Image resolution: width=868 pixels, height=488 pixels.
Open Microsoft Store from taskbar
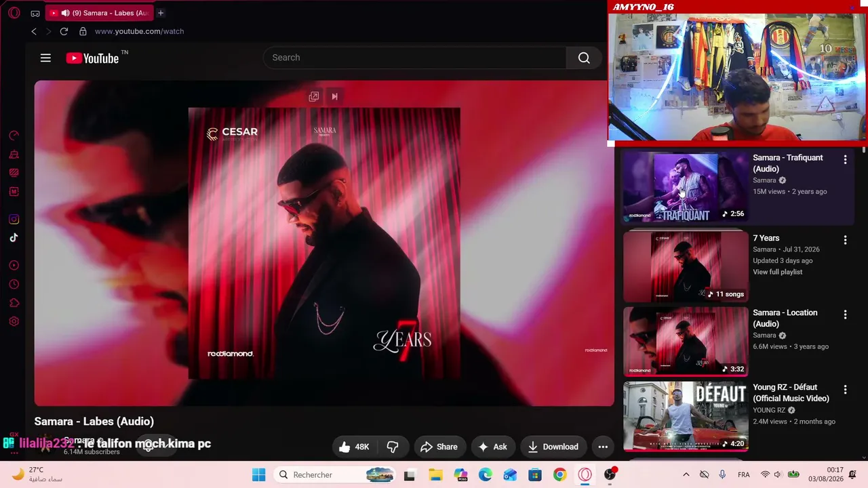tap(535, 474)
